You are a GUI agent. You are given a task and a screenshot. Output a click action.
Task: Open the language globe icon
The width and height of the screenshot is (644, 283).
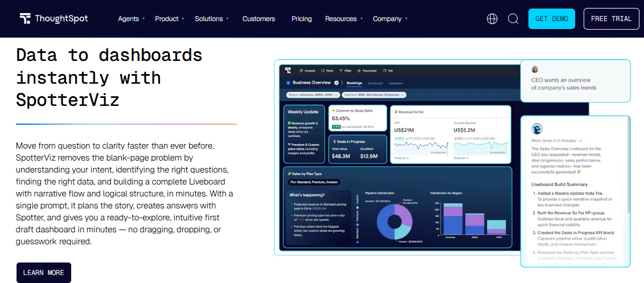point(492,19)
